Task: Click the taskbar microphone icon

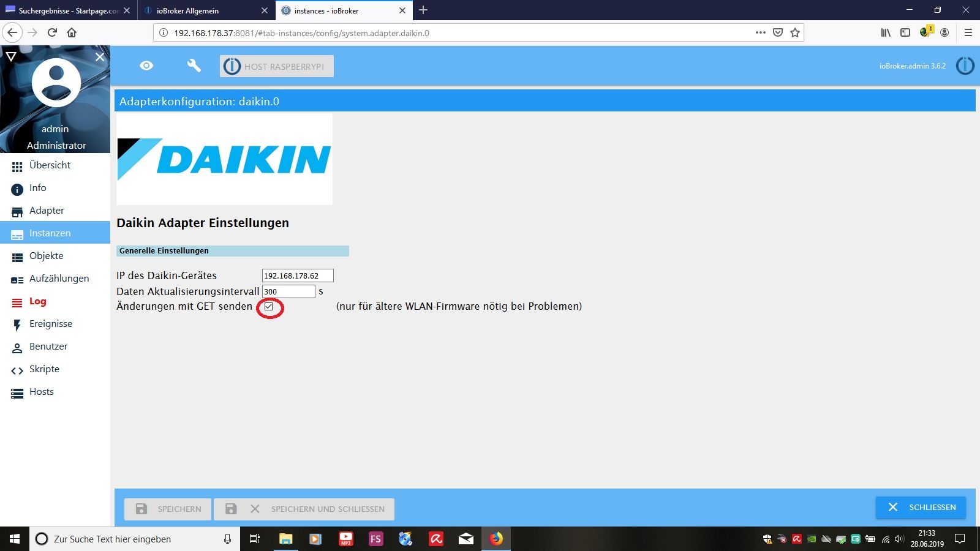Action: 227,539
